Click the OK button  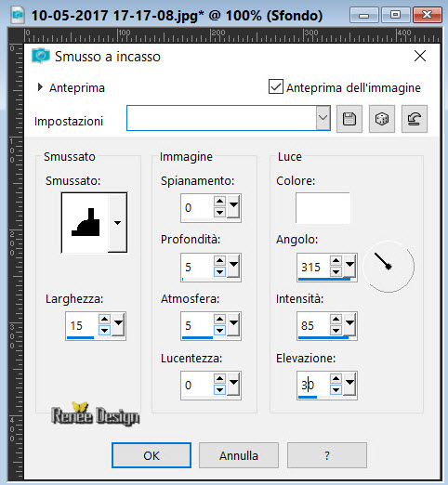tap(152, 455)
